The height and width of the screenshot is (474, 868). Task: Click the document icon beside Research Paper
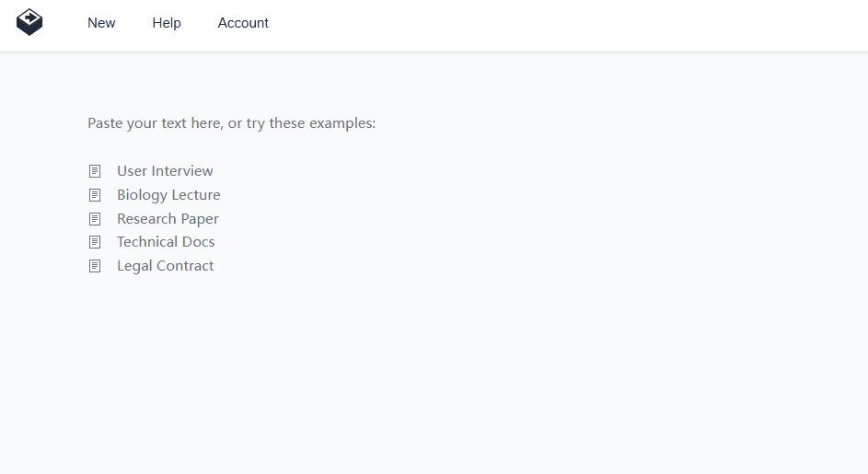pos(94,219)
